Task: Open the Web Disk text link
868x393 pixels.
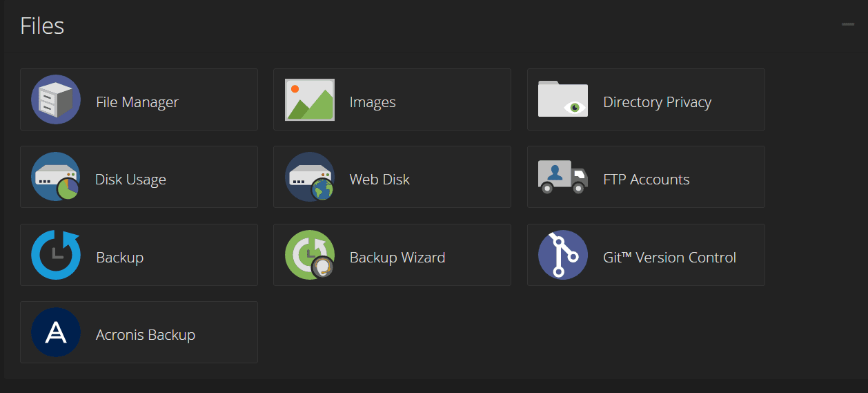Action: point(379,180)
